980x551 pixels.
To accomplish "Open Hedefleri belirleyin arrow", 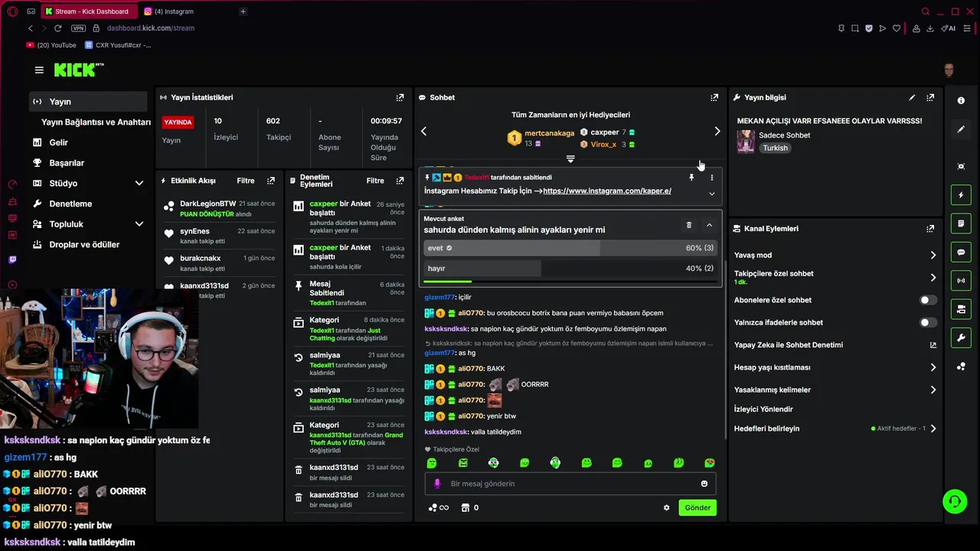I will (933, 429).
